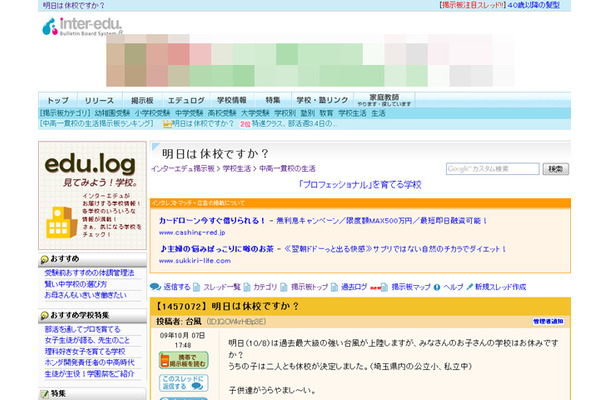Image resolution: width=610 pixels, height=400 pixels.
Task: Click the 管理者通知 button
Action: (x=548, y=321)
